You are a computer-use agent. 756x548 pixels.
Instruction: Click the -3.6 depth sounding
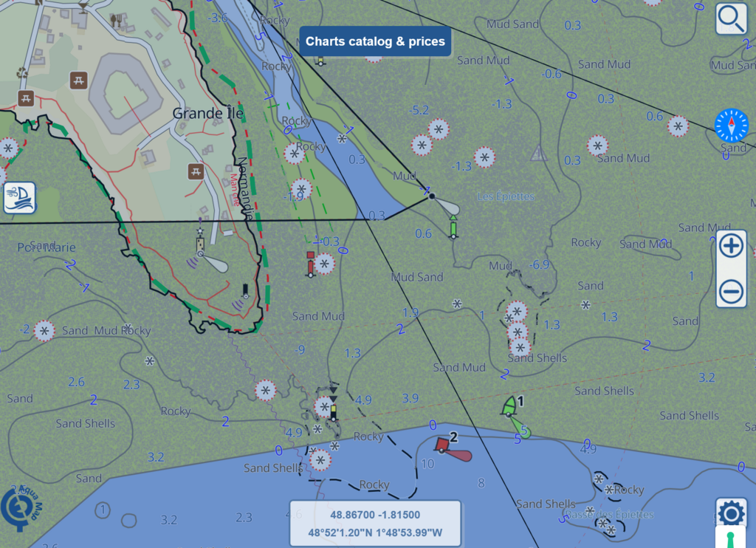click(x=218, y=18)
